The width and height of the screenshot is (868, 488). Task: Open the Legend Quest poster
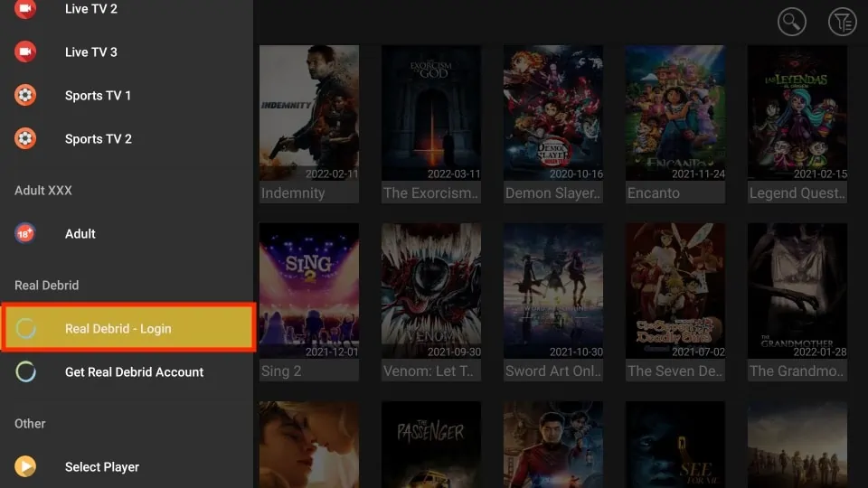point(797,113)
